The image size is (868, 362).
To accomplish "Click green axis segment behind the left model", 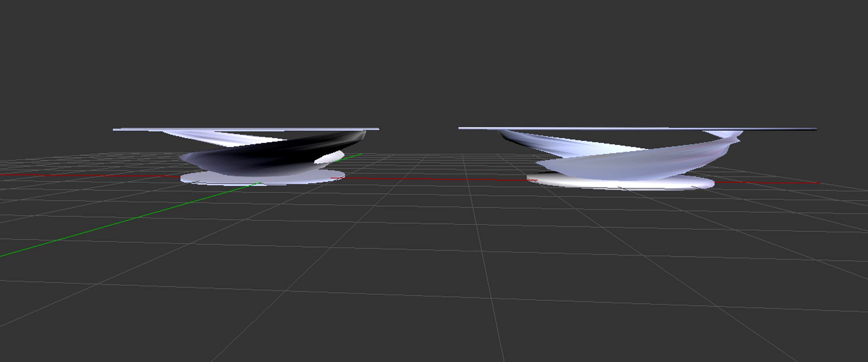I will (x=353, y=156).
